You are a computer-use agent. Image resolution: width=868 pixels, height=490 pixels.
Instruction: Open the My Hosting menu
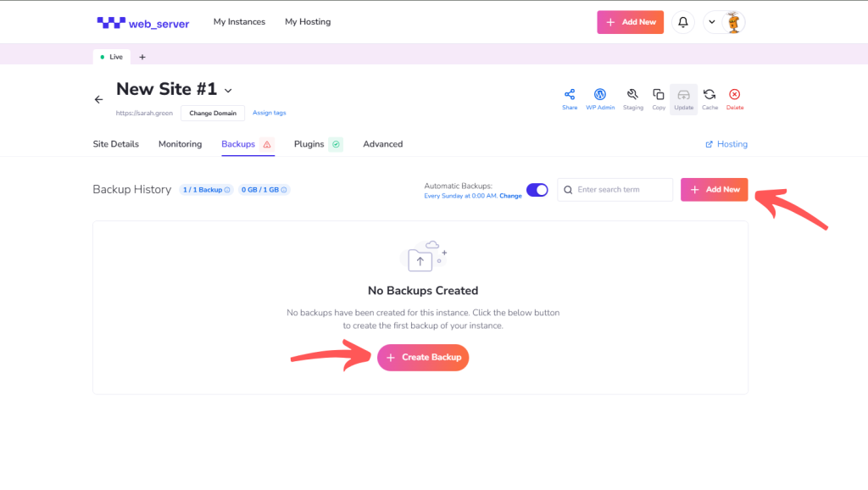coord(308,22)
